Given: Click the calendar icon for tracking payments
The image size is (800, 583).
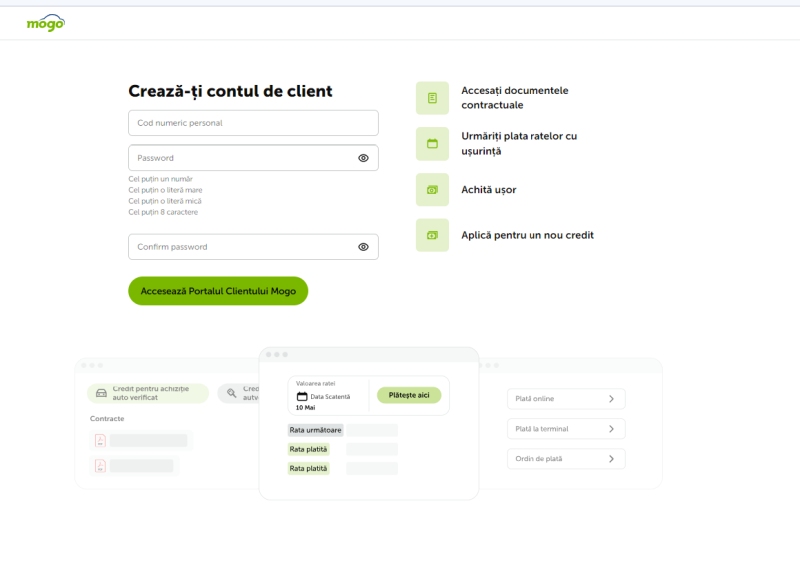Looking at the screenshot, I should coord(432,144).
